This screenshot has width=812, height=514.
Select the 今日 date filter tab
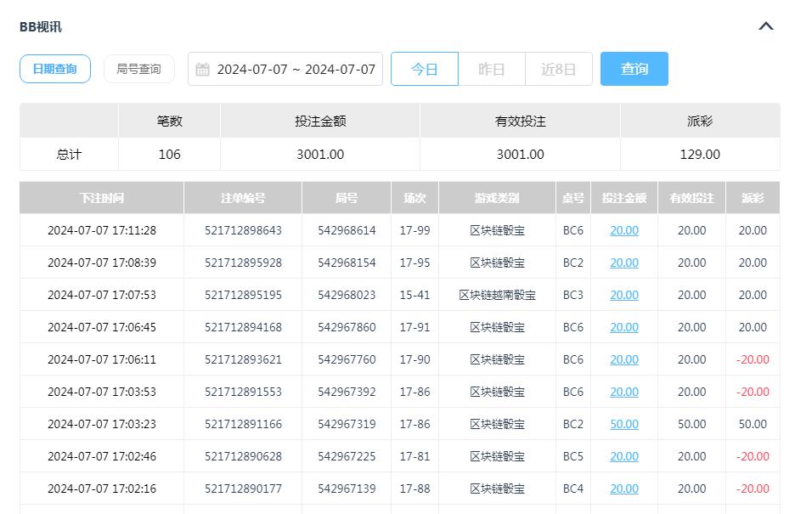(x=425, y=69)
